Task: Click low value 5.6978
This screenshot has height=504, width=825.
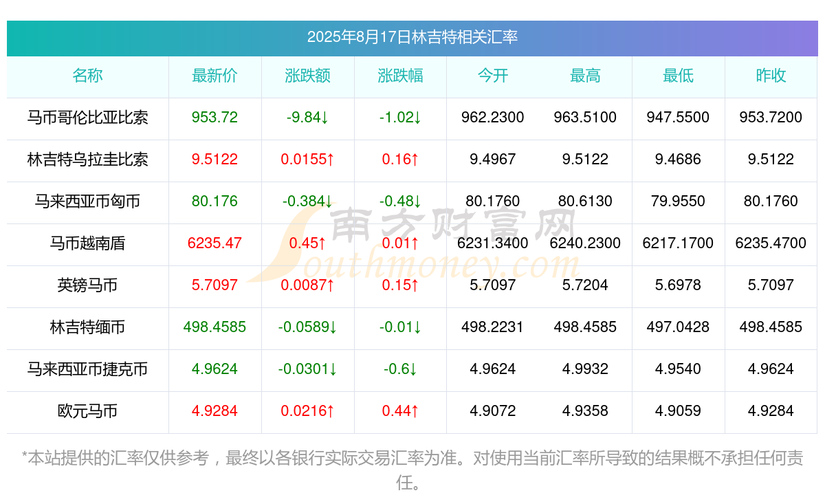Action: coord(678,285)
